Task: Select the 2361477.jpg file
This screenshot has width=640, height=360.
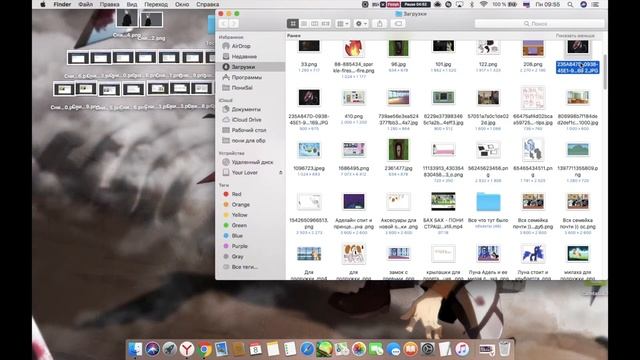Action: [398, 149]
